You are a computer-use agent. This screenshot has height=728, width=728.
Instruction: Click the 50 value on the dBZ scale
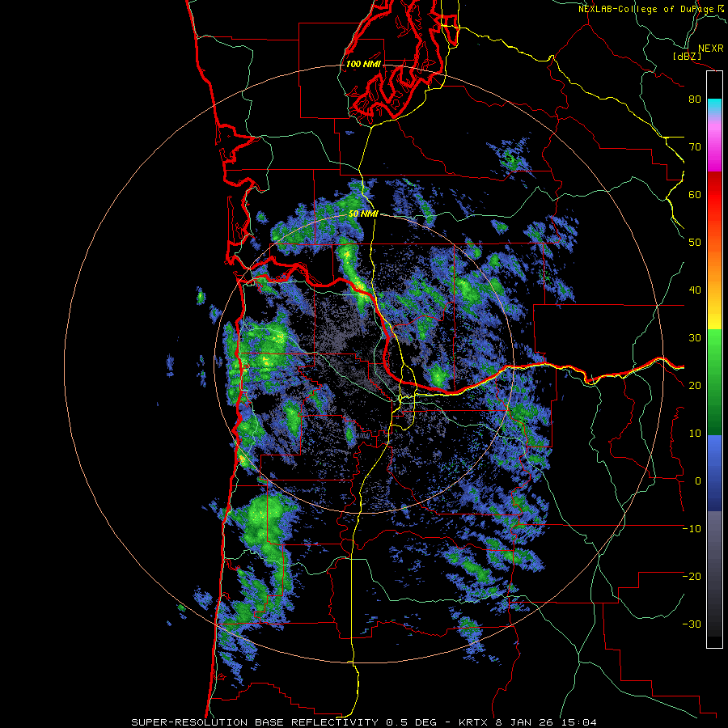695,243
